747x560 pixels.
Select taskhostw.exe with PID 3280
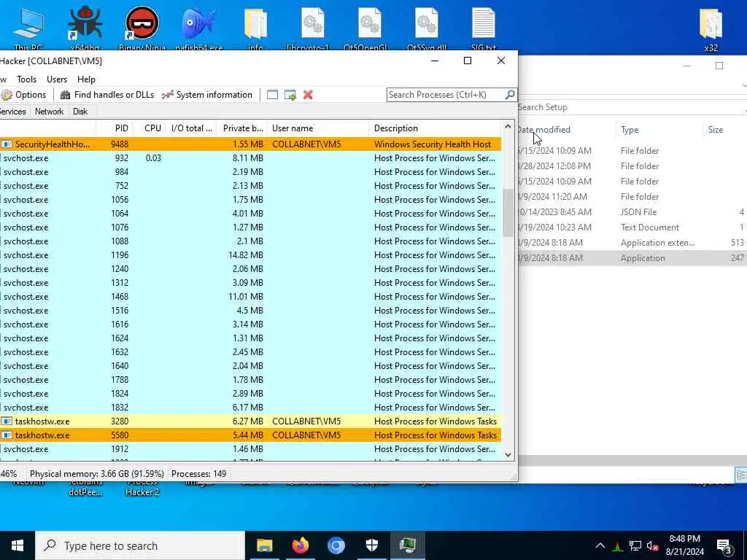click(251, 421)
